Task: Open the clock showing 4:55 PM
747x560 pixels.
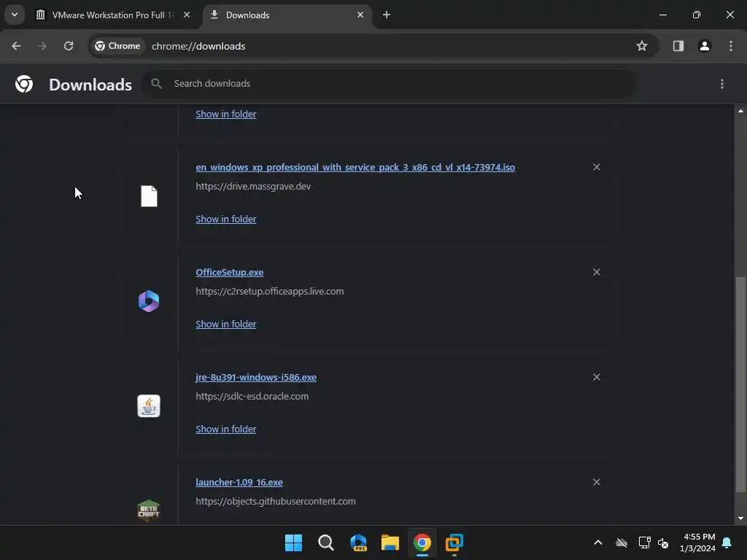Action: point(697,542)
